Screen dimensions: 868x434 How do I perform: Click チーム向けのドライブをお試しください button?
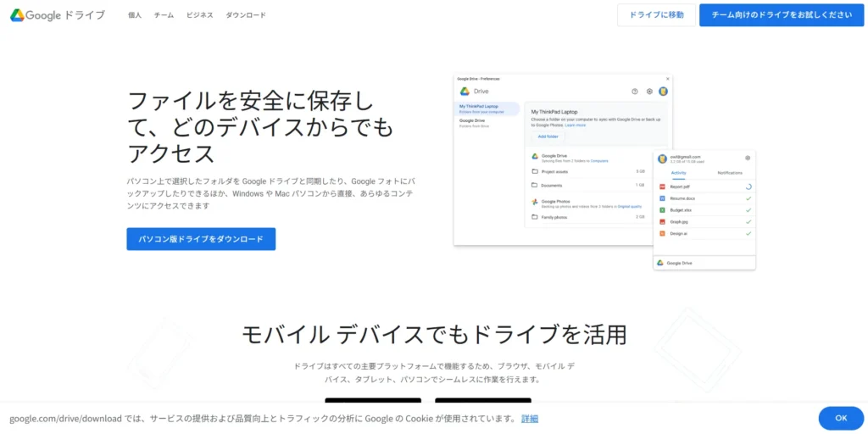click(x=782, y=15)
